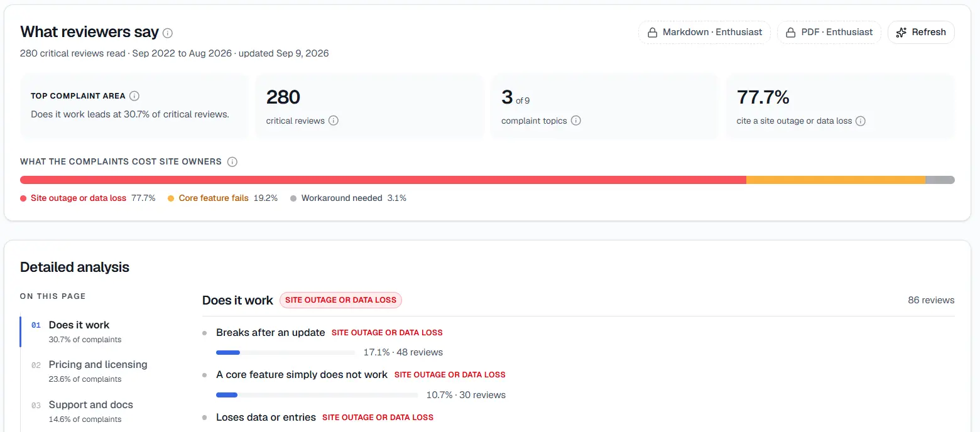
Task: Click info icon beside What reviewers say
Action: pos(168,33)
